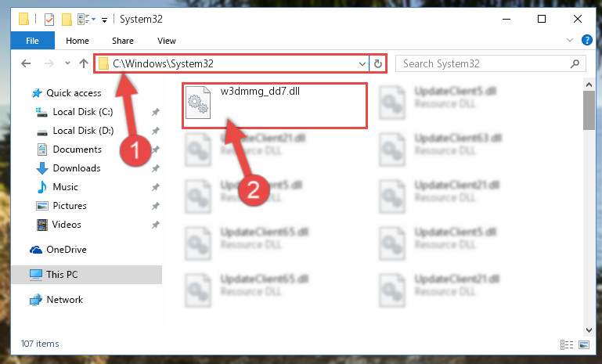The image size is (602, 364).
Task: Unpin Music pin icon in sidebar
Action: click(x=156, y=187)
